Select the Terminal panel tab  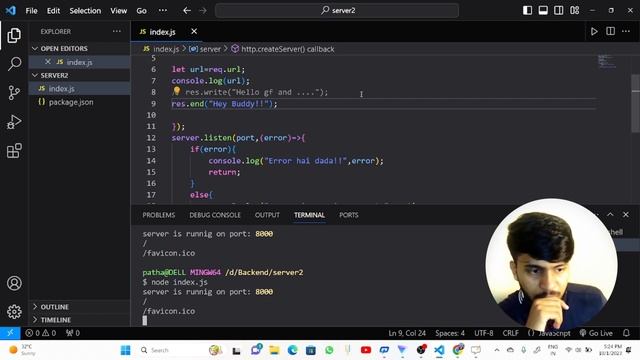309,215
